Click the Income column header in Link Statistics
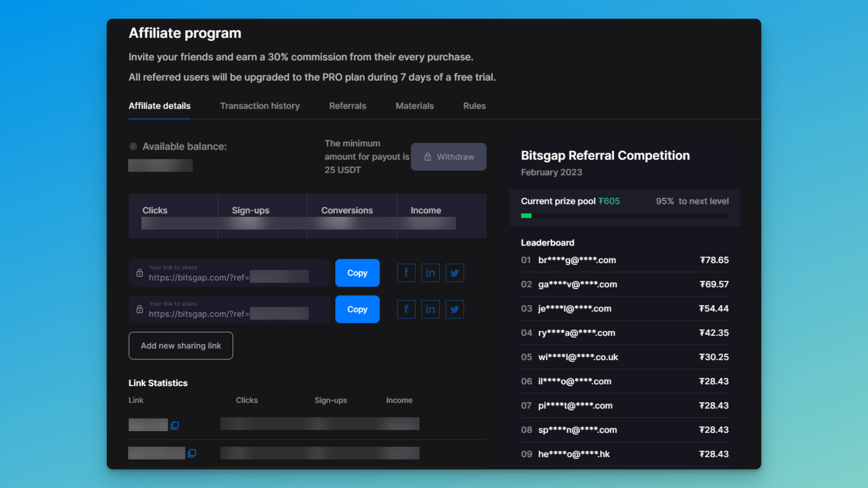Image resolution: width=868 pixels, height=488 pixels. tap(399, 400)
